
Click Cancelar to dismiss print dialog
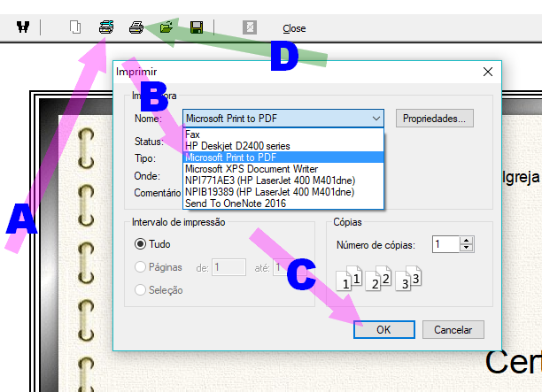click(453, 330)
